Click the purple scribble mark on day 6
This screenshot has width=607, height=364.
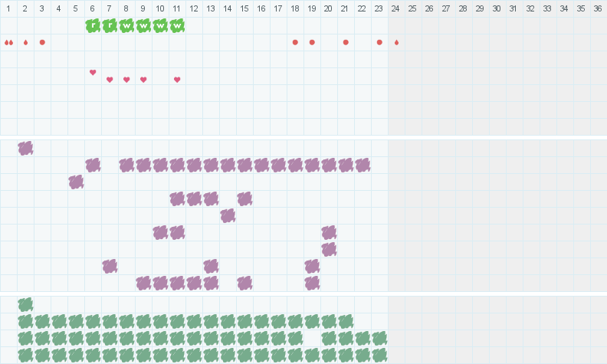point(93,166)
